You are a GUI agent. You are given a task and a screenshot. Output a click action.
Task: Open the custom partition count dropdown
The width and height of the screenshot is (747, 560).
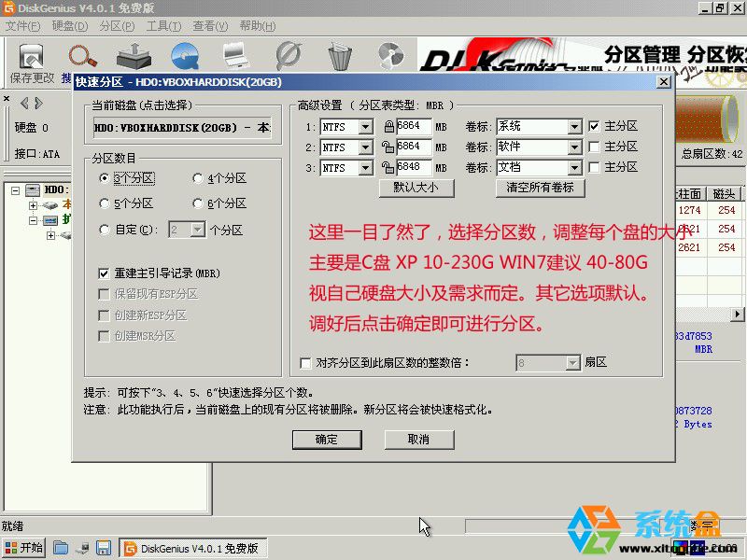point(197,230)
